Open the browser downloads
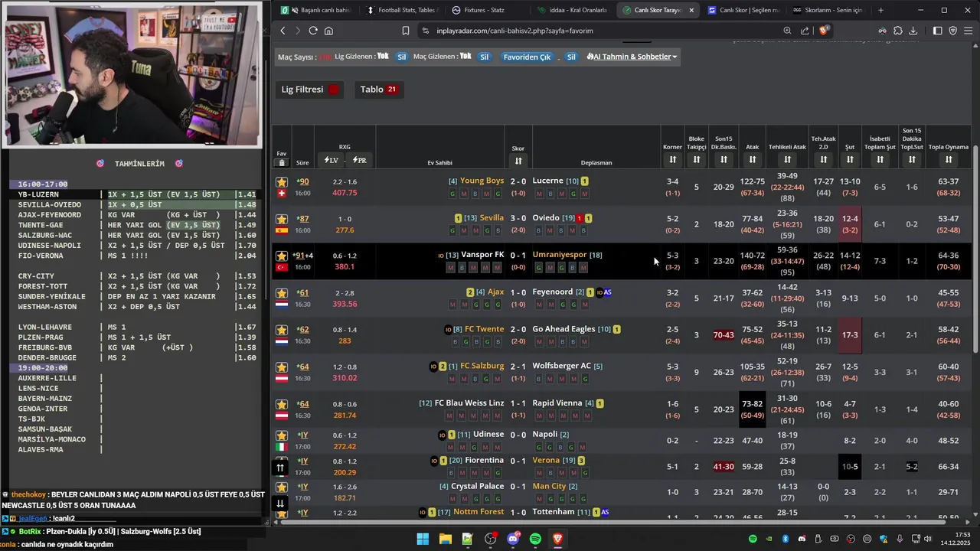Screen dimensions: 980x551 coord(913,31)
